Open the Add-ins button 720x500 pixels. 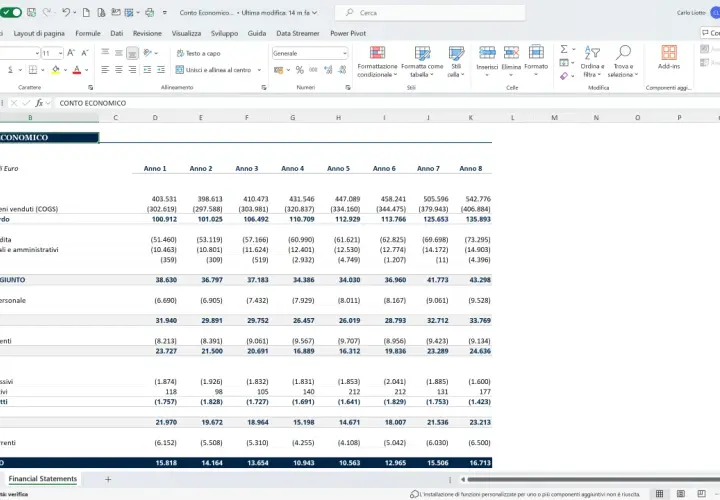[669, 57]
